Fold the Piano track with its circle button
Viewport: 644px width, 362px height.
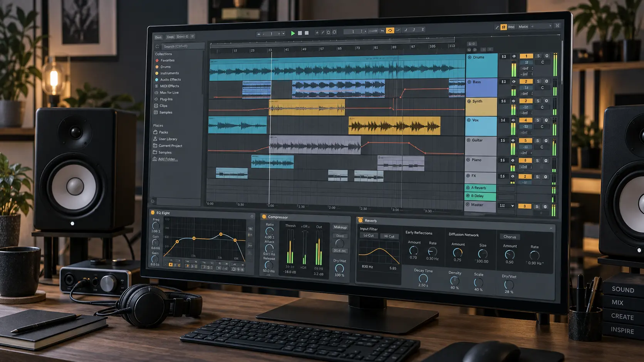468,160
